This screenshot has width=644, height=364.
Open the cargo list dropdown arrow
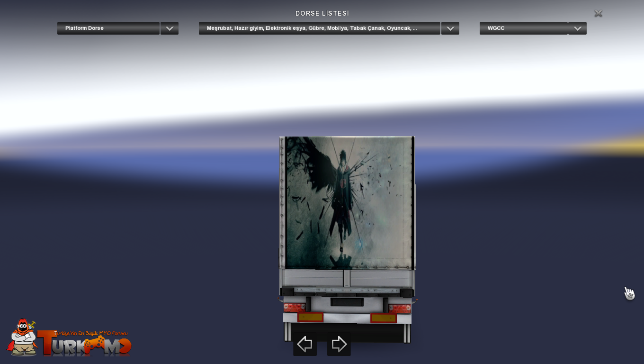450,28
